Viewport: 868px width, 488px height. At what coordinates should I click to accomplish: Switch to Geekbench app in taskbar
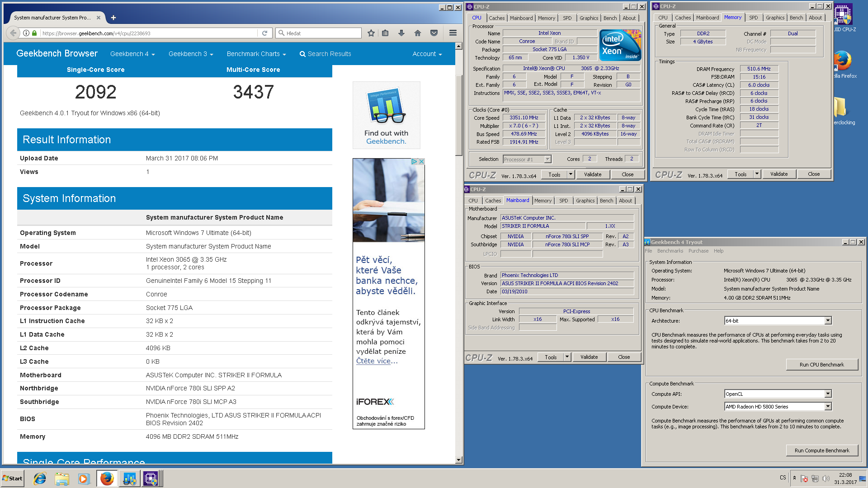pyautogui.click(x=129, y=479)
